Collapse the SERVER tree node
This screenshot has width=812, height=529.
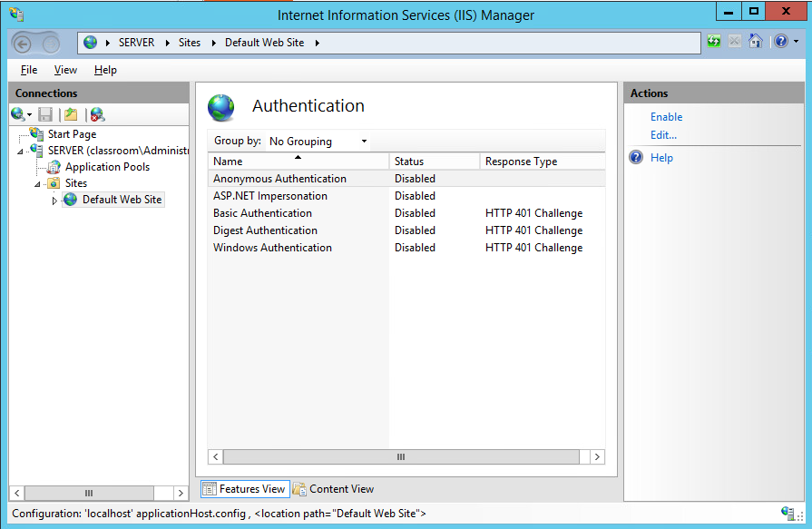pos(20,152)
